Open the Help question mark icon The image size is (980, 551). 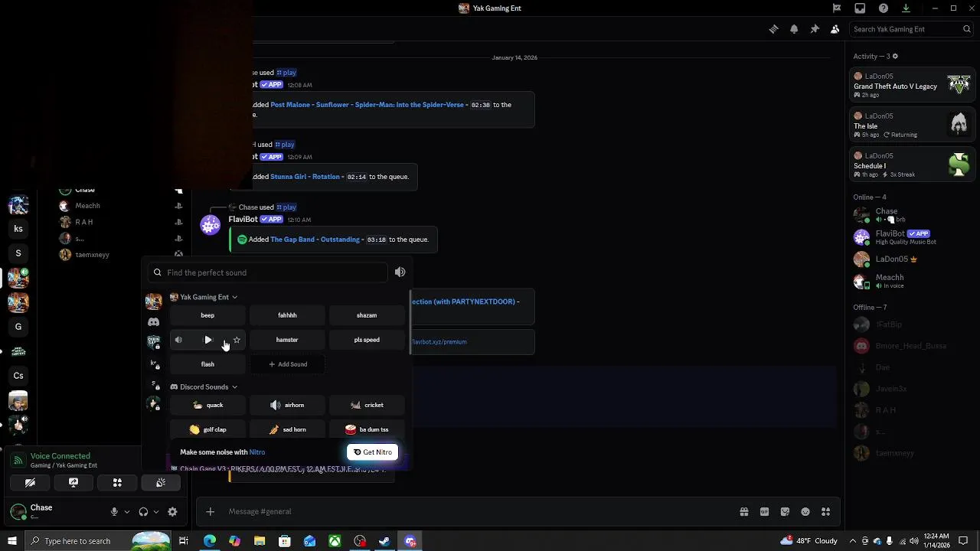884,8
